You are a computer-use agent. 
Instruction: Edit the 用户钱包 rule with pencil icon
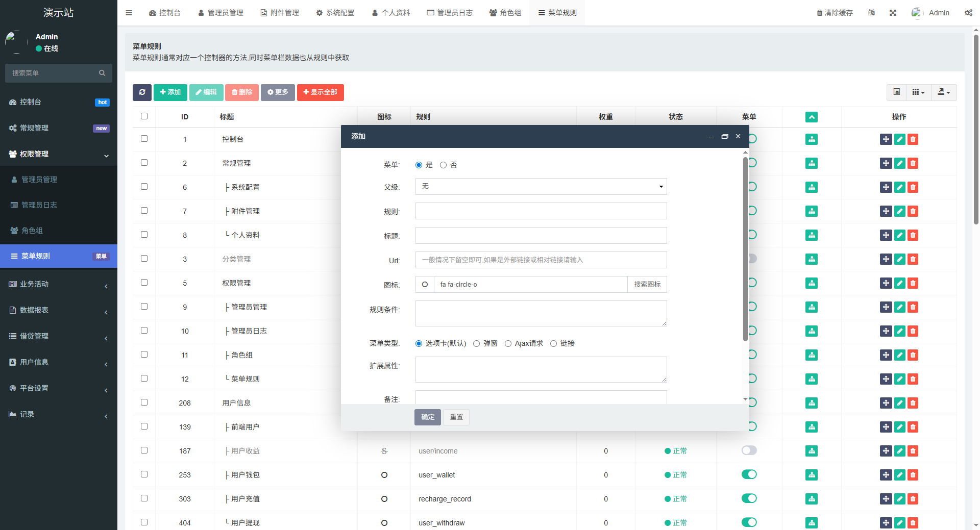pyautogui.click(x=899, y=475)
